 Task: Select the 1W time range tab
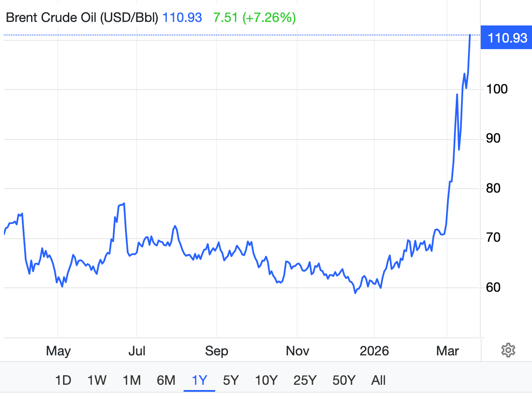click(97, 380)
